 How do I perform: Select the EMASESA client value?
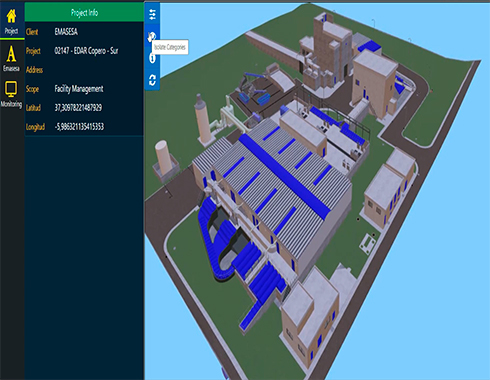coord(66,32)
